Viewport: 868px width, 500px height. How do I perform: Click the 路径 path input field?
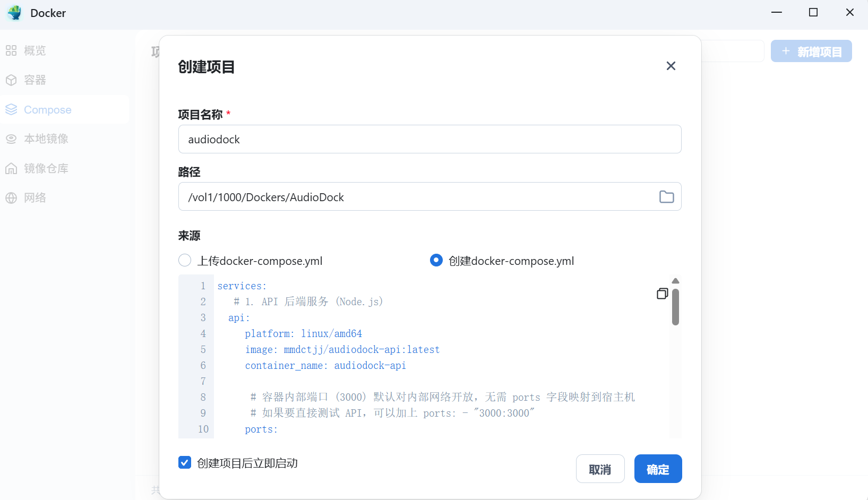pyautogui.click(x=430, y=196)
